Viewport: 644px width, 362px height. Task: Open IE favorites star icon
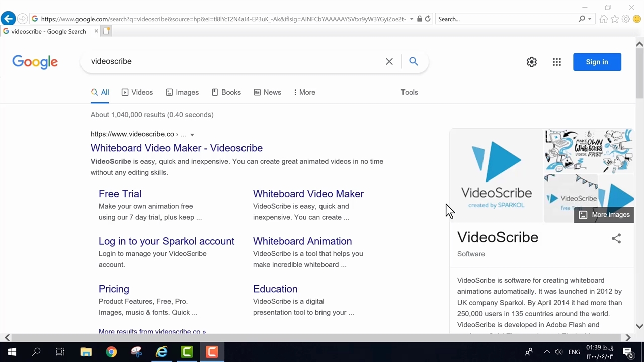tap(615, 19)
